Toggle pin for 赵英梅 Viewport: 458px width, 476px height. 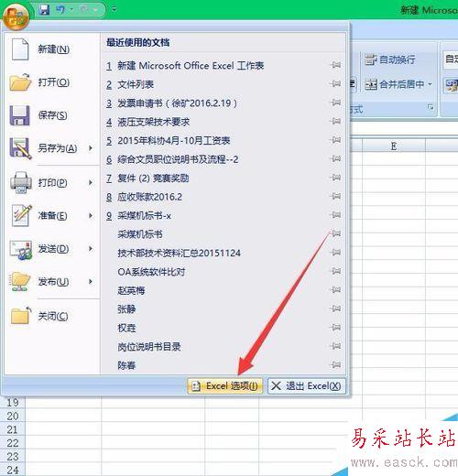(336, 290)
